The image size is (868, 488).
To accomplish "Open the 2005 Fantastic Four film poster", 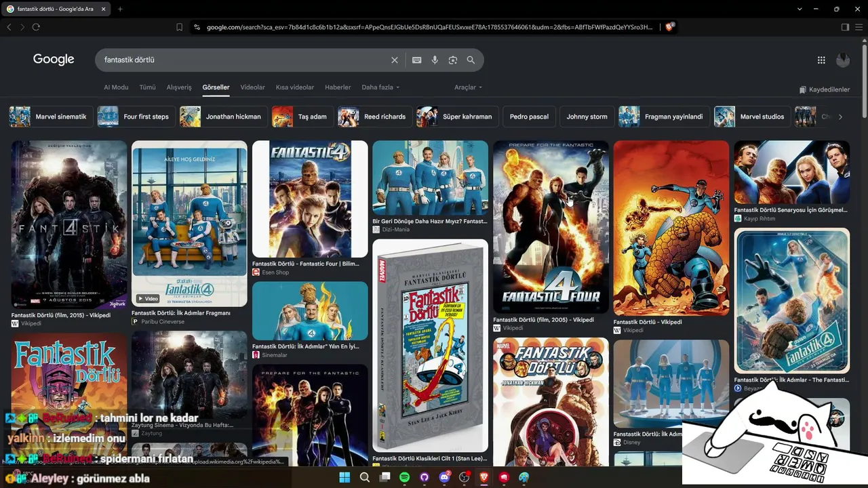I will point(551,227).
